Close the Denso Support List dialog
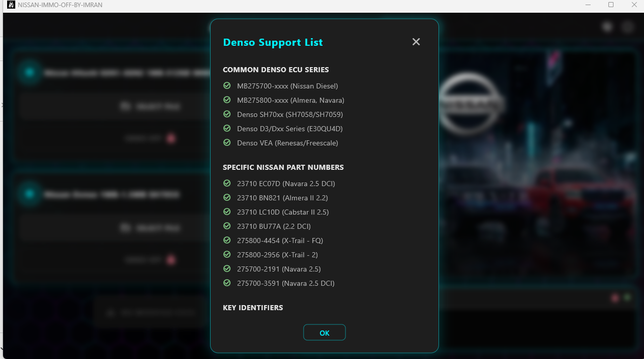Viewport: 644px width, 359px height. 416,42
